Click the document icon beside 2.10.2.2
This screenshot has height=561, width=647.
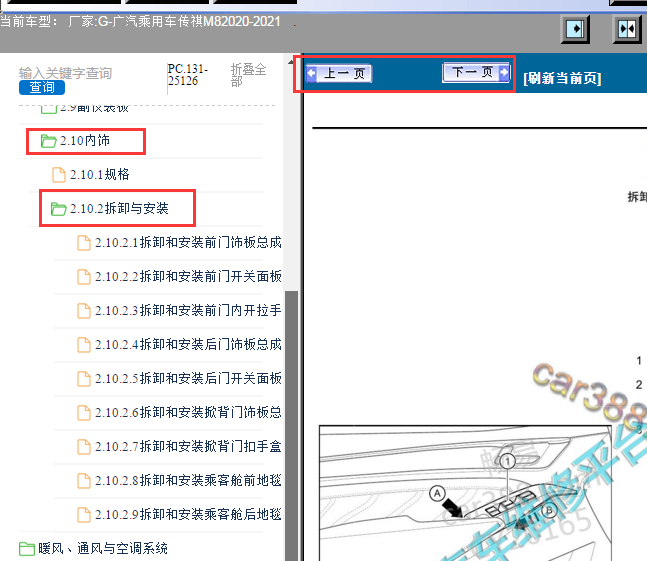(x=84, y=277)
